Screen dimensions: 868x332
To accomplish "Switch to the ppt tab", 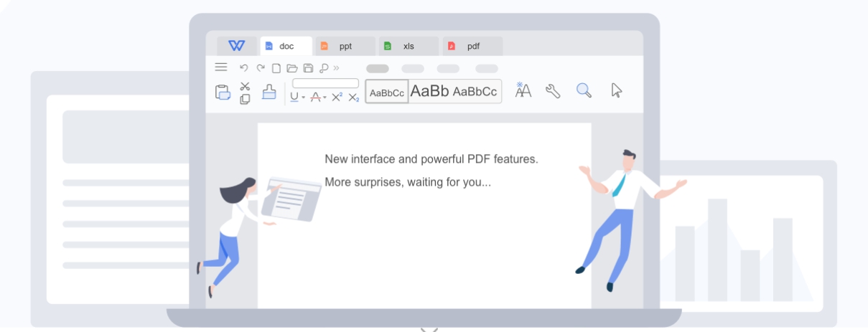I will point(345,46).
